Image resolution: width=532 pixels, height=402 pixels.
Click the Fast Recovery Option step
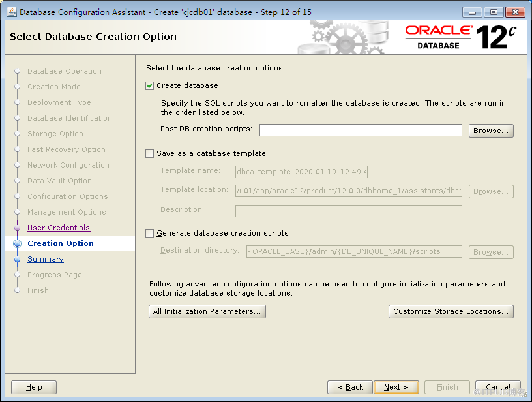[x=66, y=149]
